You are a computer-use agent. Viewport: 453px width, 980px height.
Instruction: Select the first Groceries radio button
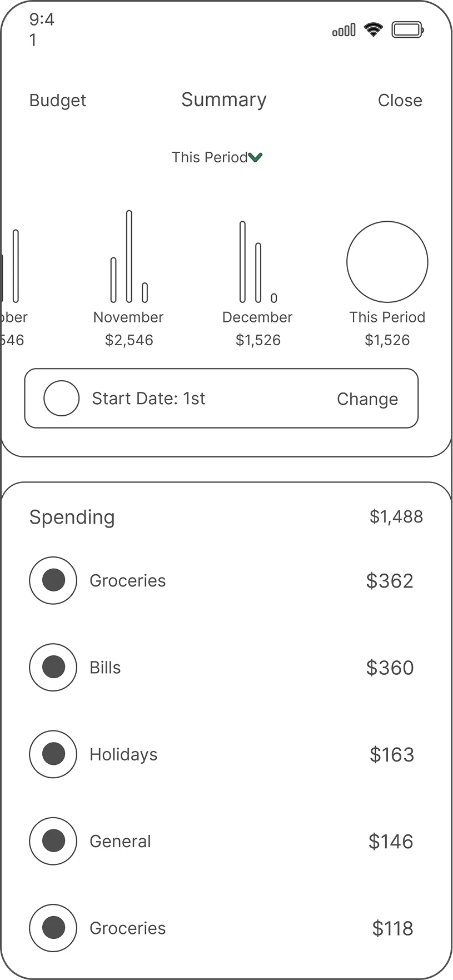[53, 580]
